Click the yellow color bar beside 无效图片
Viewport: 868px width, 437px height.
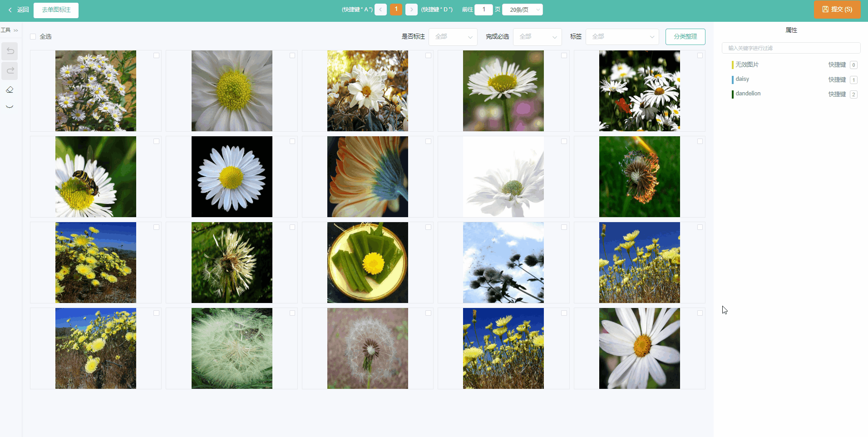[733, 65]
